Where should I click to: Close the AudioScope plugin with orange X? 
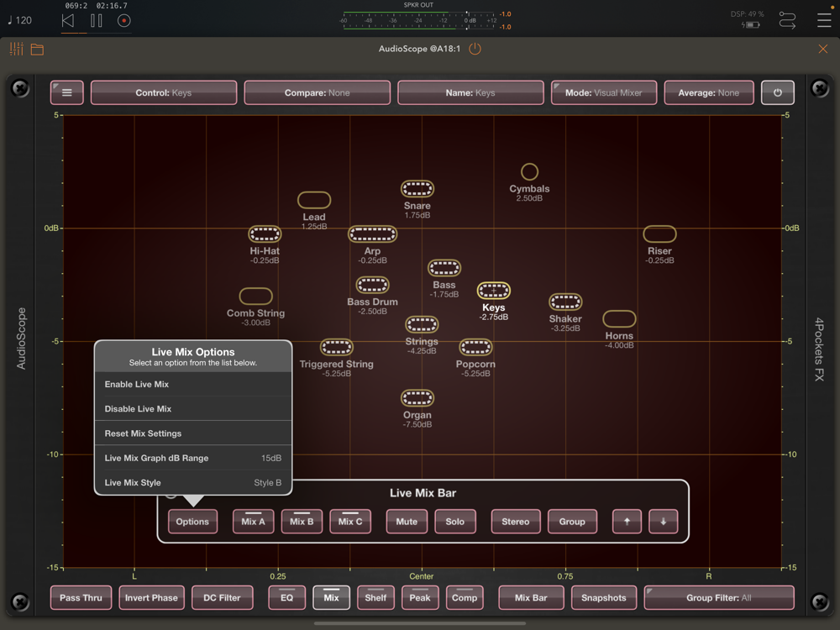coord(823,50)
